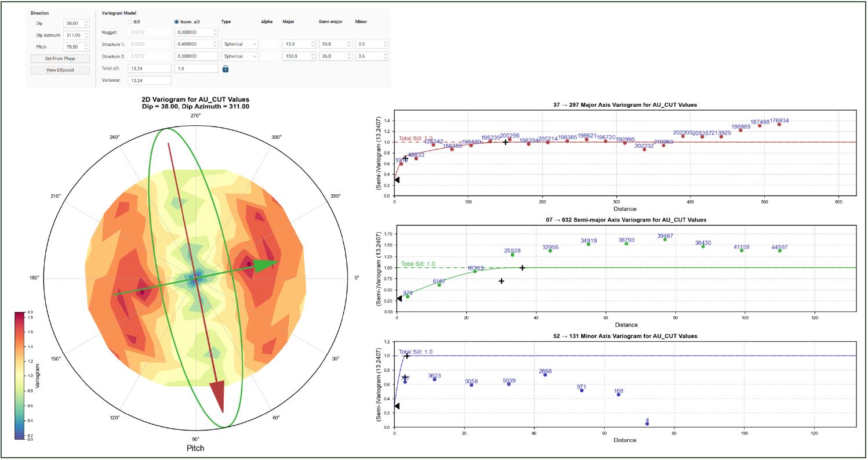Click the pair count label 39467

coord(665,236)
